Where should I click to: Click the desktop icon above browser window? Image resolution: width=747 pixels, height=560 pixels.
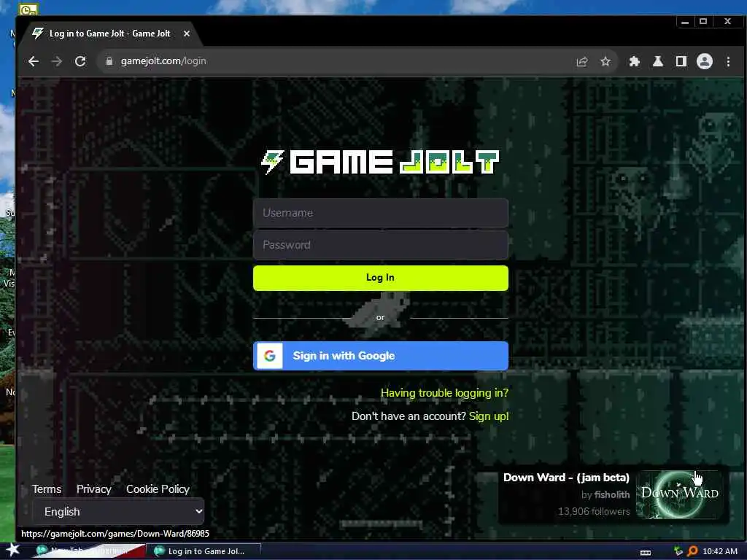tap(28, 8)
